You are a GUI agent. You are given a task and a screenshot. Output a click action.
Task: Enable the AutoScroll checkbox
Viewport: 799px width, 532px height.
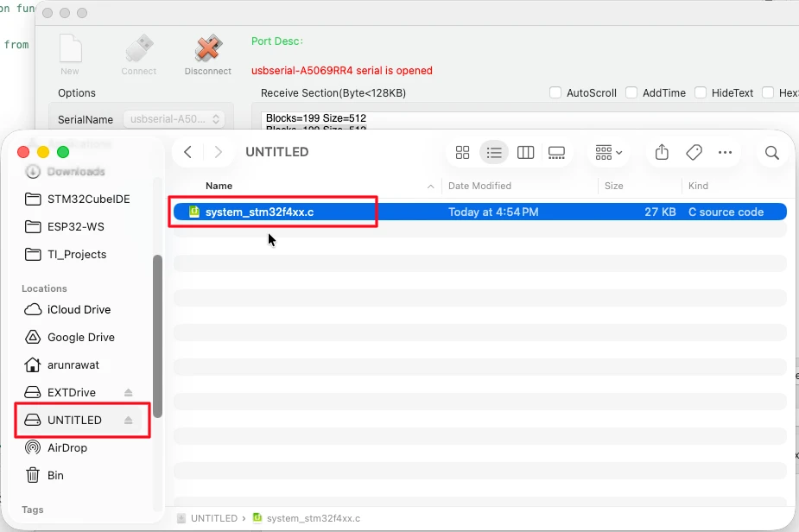pyautogui.click(x=555, y=92)
